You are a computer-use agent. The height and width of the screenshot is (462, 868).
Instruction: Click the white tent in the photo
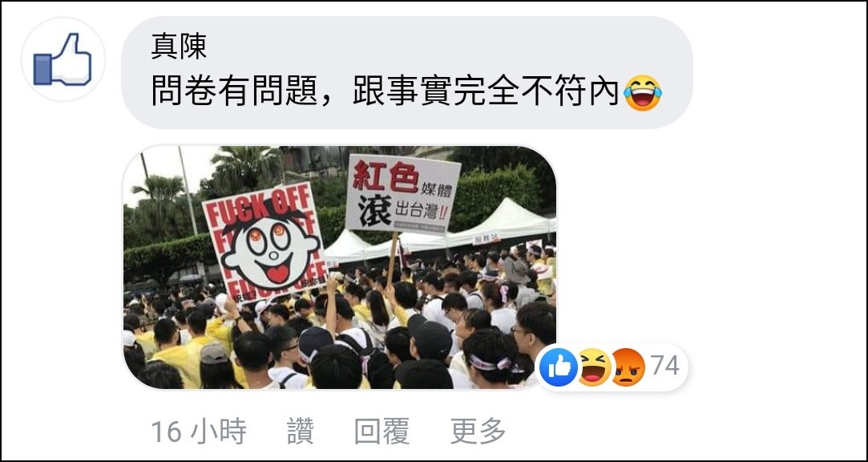[499, 221]
